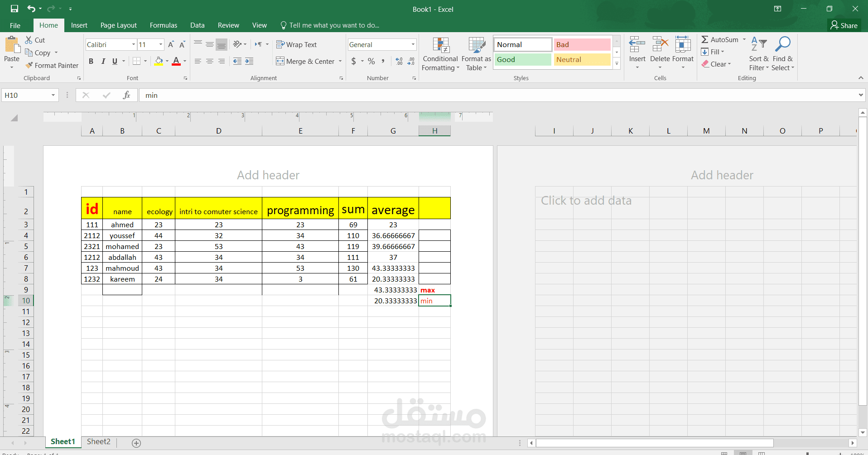Apply the red font color

click(176, 61)
